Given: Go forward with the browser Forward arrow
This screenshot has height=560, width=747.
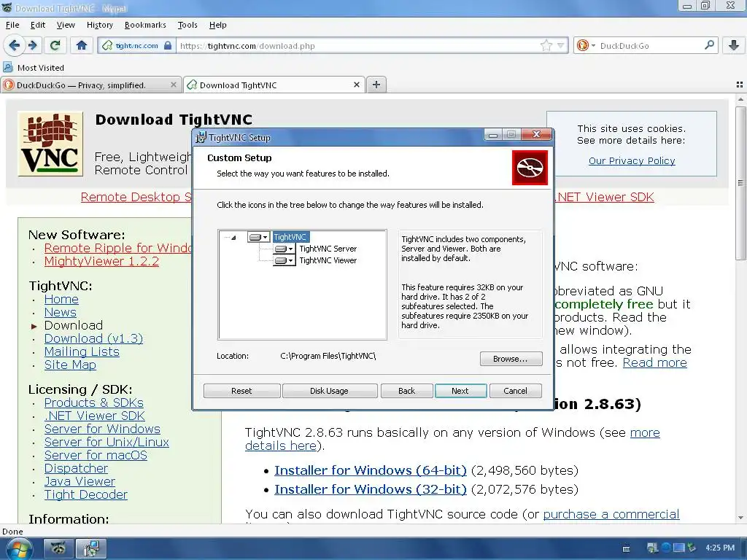Looking at the screenshot, I should pos(32,46).
